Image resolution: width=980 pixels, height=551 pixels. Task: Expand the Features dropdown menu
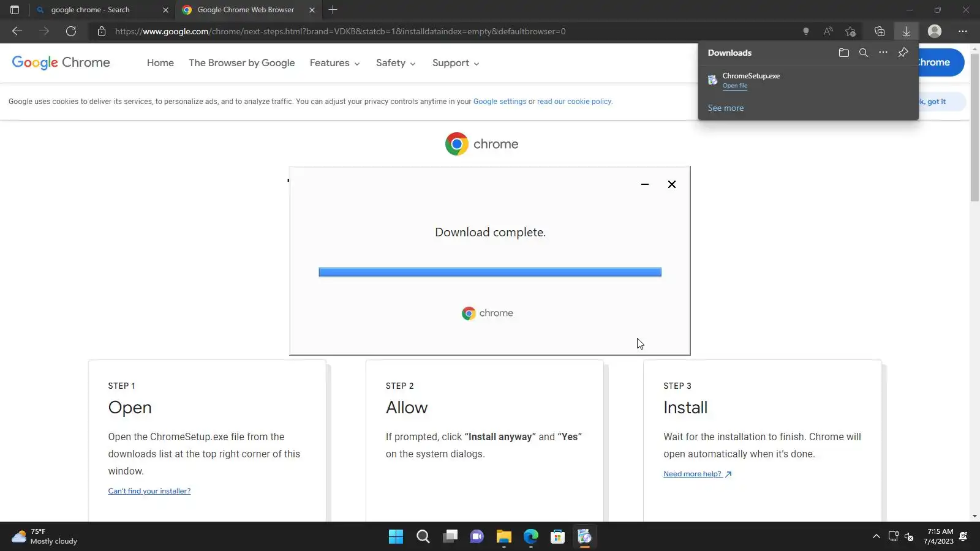tap(335, 63)
